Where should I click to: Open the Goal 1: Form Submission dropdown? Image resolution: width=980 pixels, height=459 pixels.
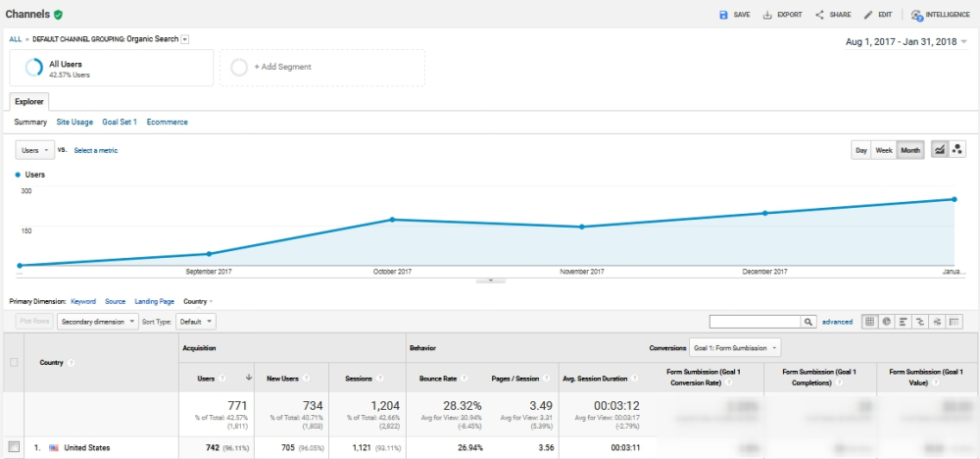pos(735,348)
